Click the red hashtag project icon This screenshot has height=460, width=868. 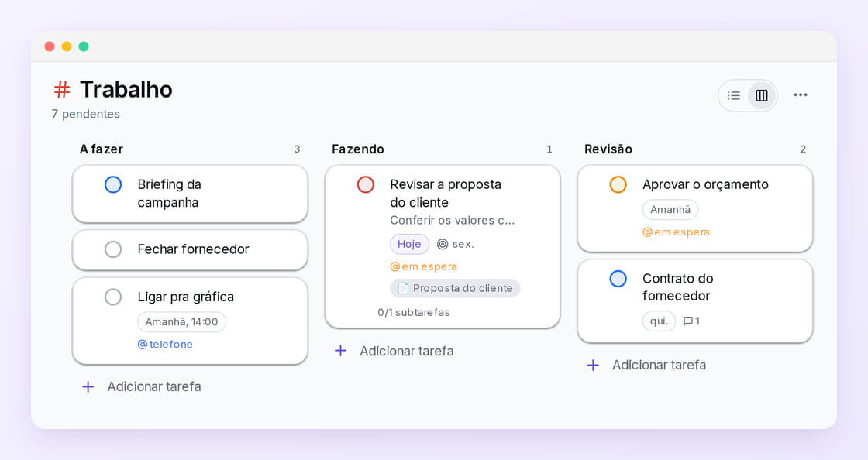coord(62,90)
